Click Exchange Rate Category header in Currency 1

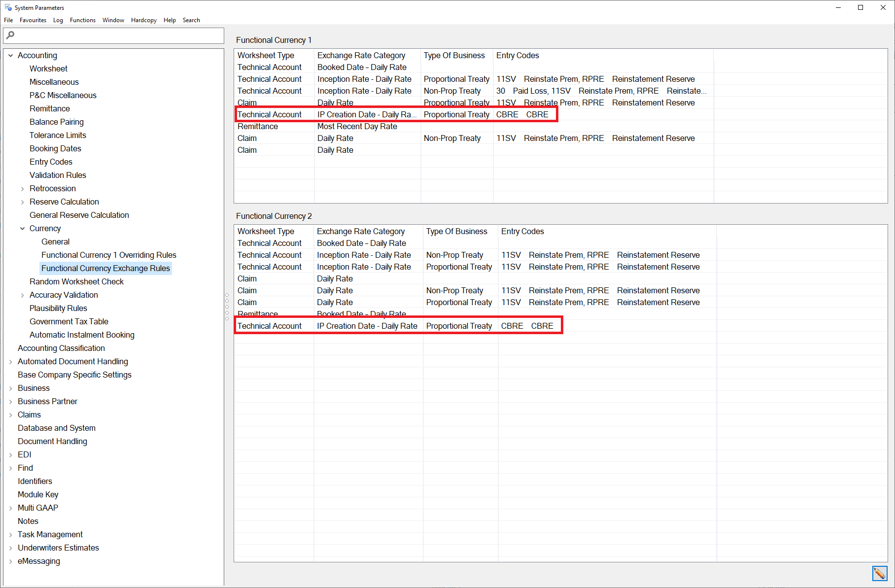tap(361, 56)
